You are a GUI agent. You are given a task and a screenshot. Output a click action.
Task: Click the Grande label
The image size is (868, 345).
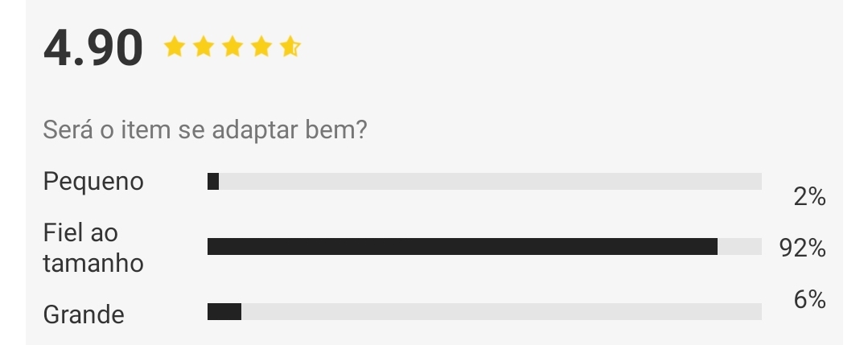[x=84, y=314]
